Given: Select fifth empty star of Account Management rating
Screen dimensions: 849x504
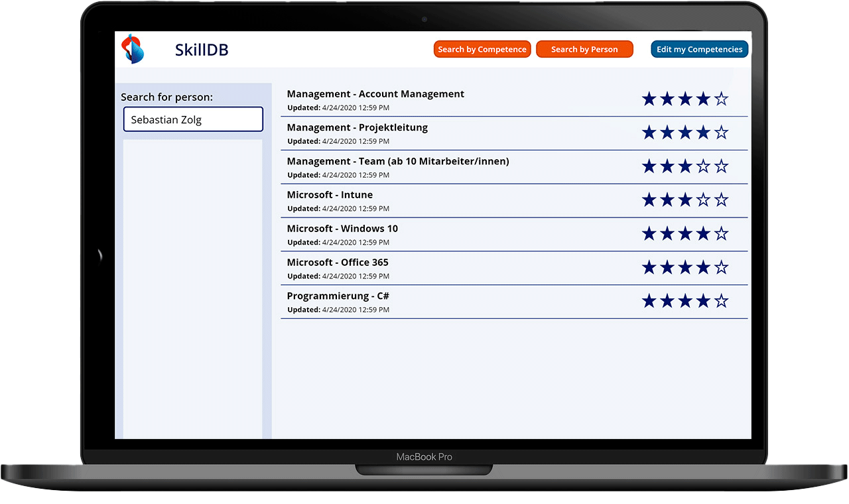Looking at the screenshot, I should [x=722, y=99].
